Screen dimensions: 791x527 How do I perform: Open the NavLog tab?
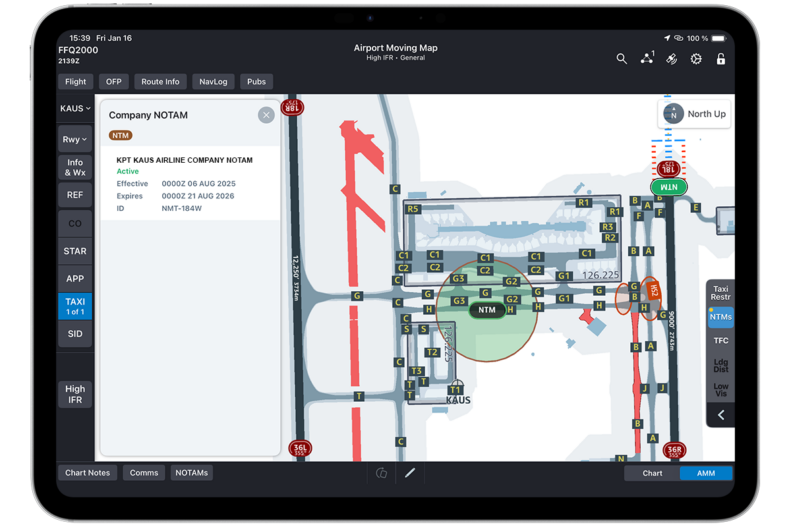coord(213,82)
